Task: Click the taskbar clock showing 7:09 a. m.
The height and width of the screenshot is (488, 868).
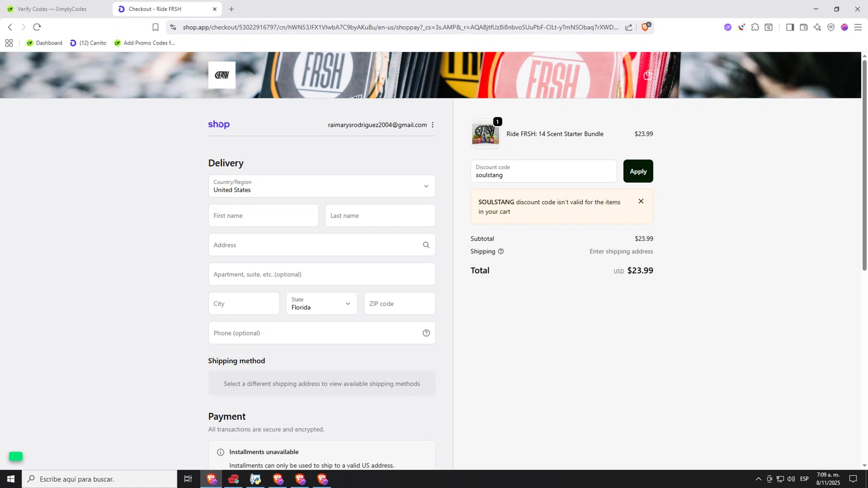Action: [828, 479]
